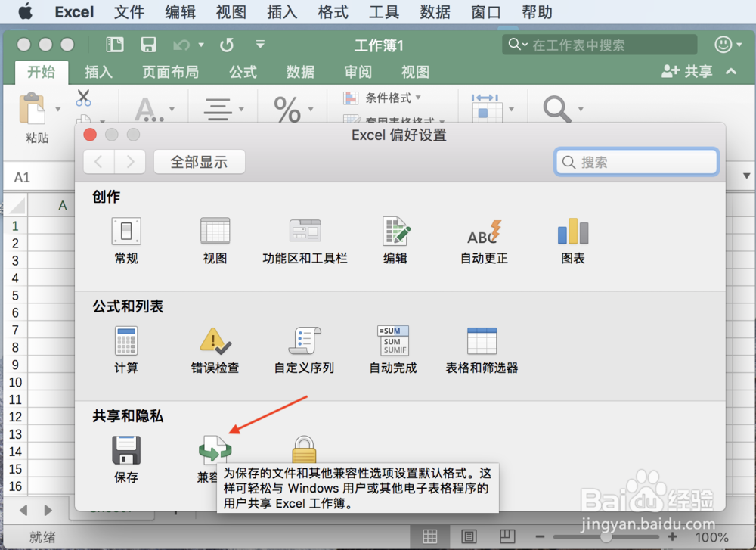Viewport: 756px width, 550px height.
Task: Open the padlock security preferences icon
Action: click(x=304, y=449)
